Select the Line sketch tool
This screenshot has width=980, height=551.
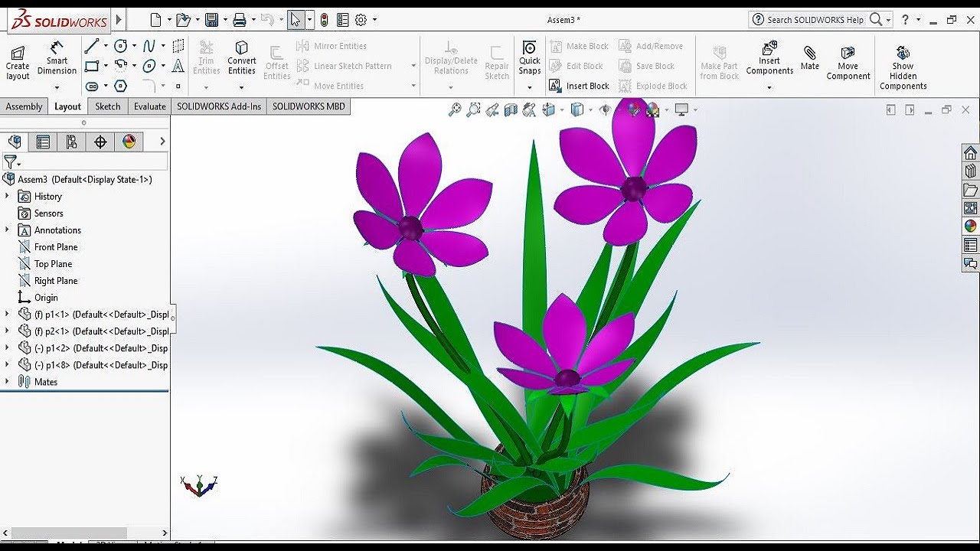point(92,46)
